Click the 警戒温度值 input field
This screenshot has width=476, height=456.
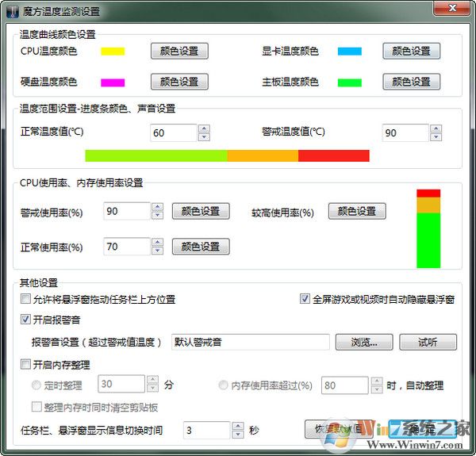(405, 133)
